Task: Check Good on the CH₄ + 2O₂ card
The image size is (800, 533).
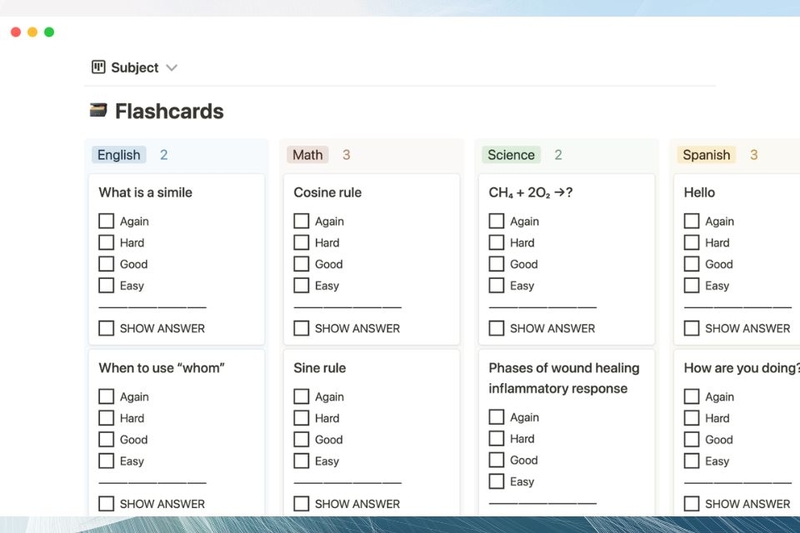Action: tap(496, 264)
